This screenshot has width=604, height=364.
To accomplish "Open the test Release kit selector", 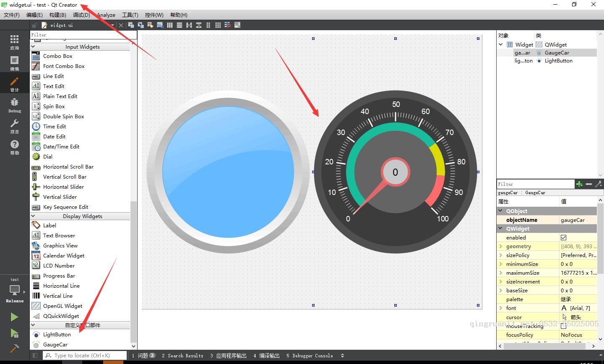I will pos(14,290).
